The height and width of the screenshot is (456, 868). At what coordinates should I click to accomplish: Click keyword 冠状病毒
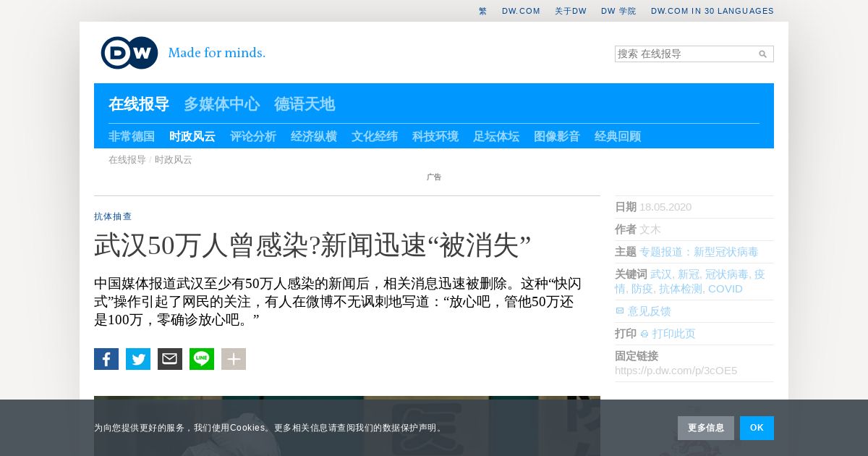click(x=728, y=274)
